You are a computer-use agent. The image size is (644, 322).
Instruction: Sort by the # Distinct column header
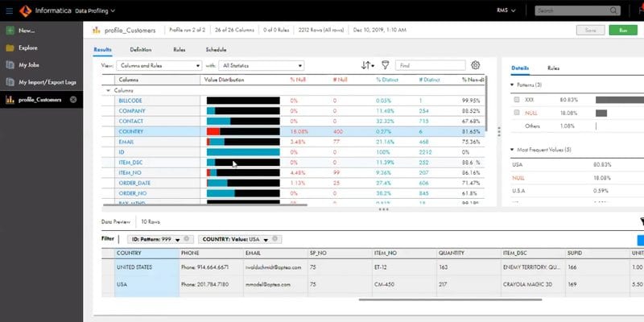(429, 80)
